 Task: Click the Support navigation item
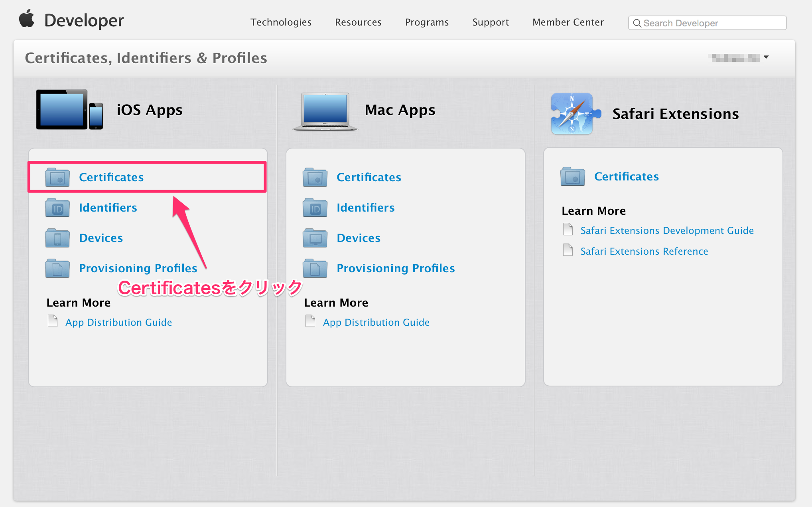click(x=491, y=22)
